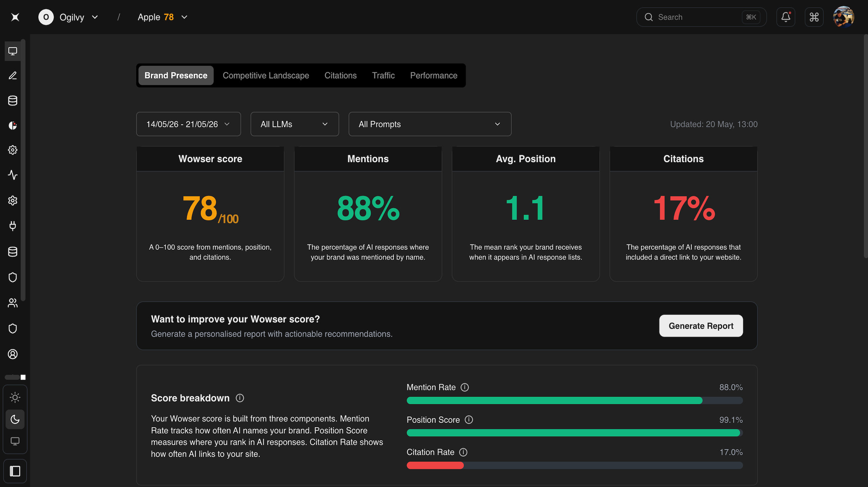
Task: Switch to the Citations tab
Action: click(340, 75)
